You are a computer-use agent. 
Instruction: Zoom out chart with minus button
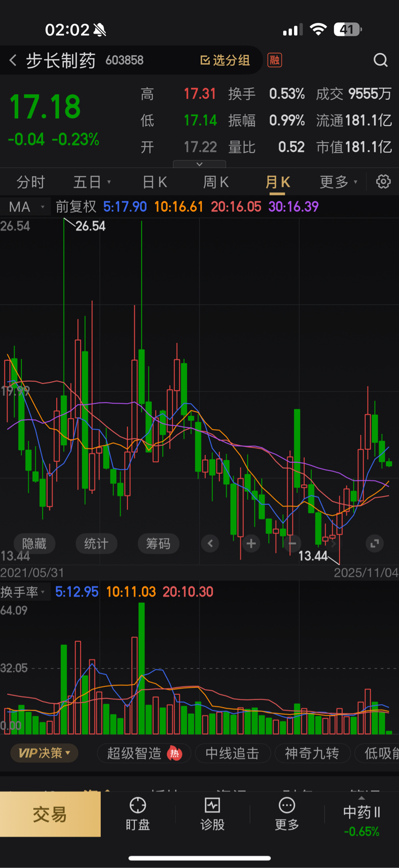tap(292, 543)
